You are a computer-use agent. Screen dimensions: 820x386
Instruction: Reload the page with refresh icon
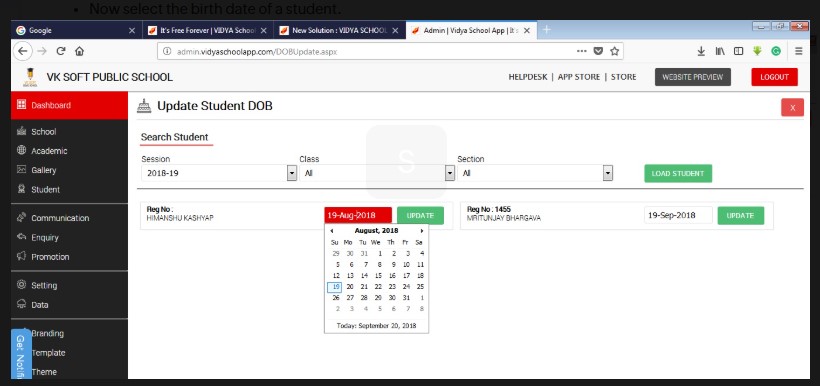(61, 51)
